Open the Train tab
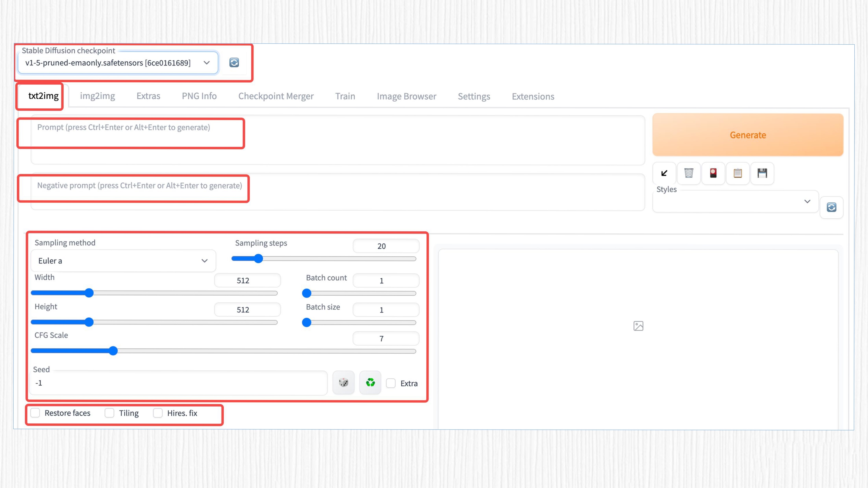 tap(345, 96)
